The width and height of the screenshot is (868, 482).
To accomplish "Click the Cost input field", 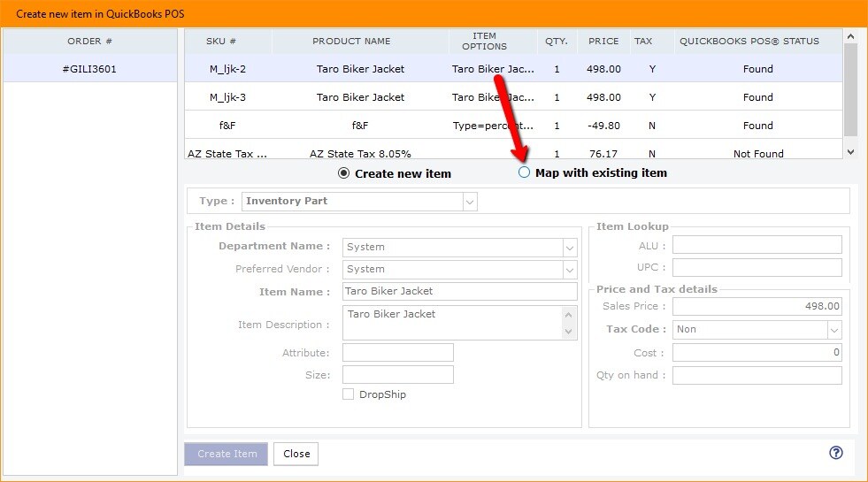I will [x=757, y=353].
